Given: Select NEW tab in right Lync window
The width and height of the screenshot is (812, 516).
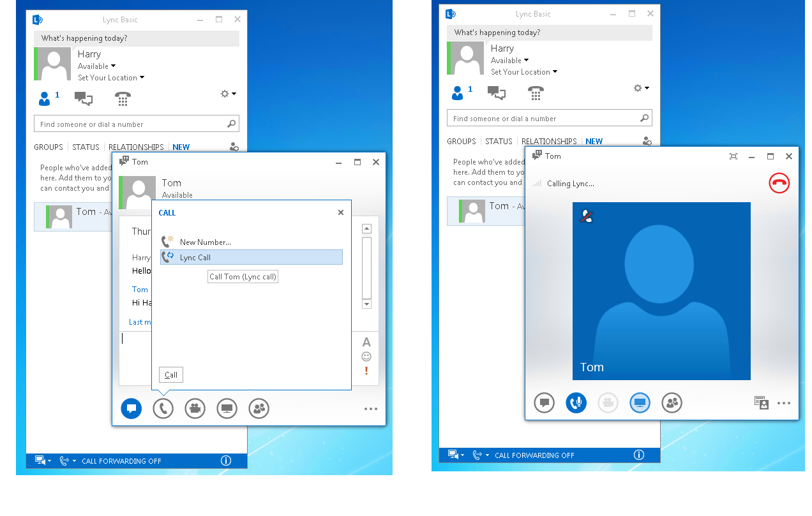Looking at the screenshot, I should point(594,142).
